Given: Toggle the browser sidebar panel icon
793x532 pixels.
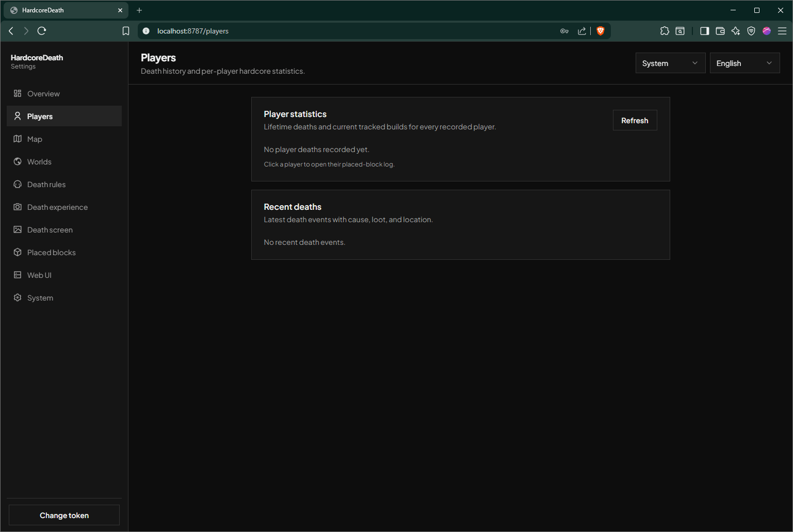Looking at the screenshot, I should [704, 31].
